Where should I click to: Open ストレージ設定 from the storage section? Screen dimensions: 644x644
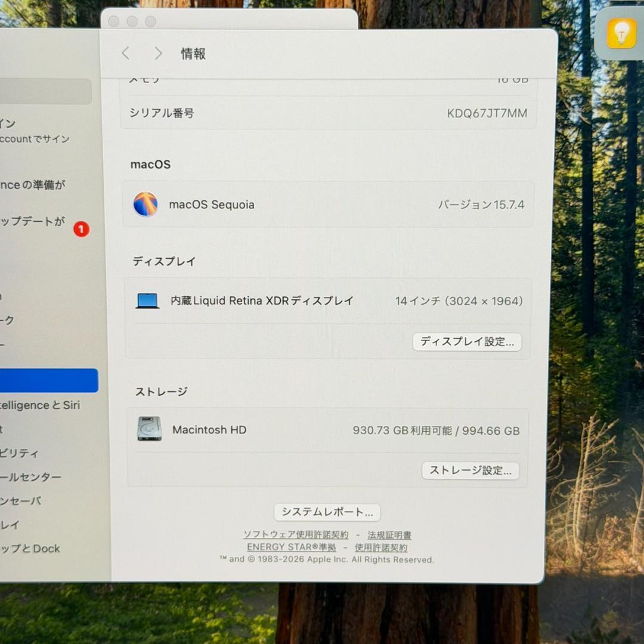(470, 470)
